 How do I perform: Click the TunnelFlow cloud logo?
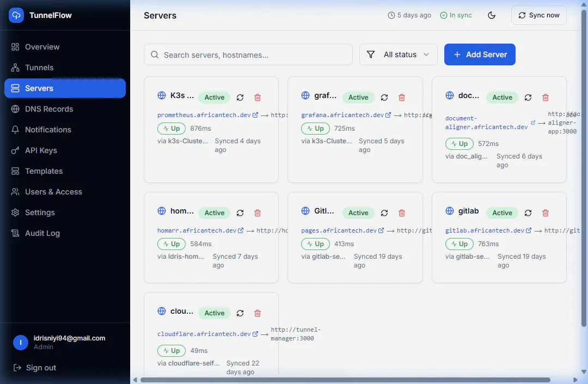click(x=16, y=15)
